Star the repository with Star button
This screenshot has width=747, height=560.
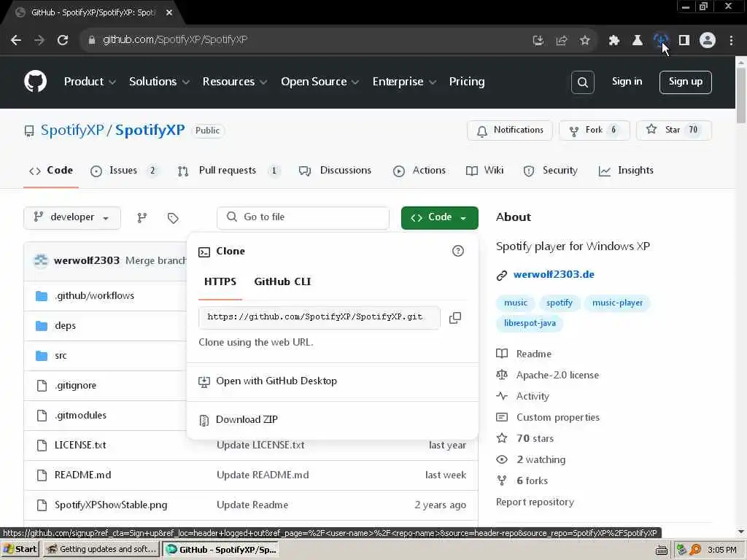tap(673, 131)
